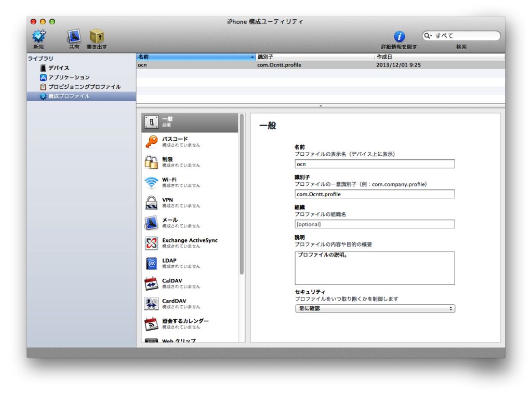Open the 制限 (Restrictions) payload section
The height and width of the screenshot is (395, 532).
[190, 162]
